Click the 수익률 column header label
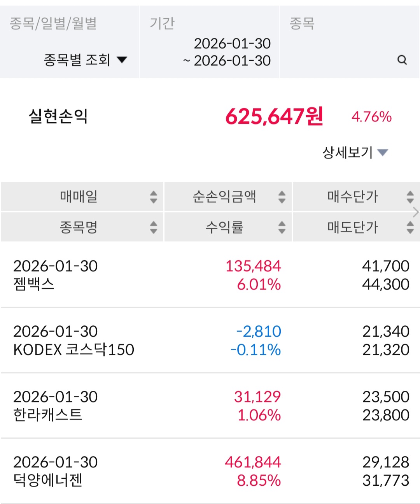 point(224,227)
